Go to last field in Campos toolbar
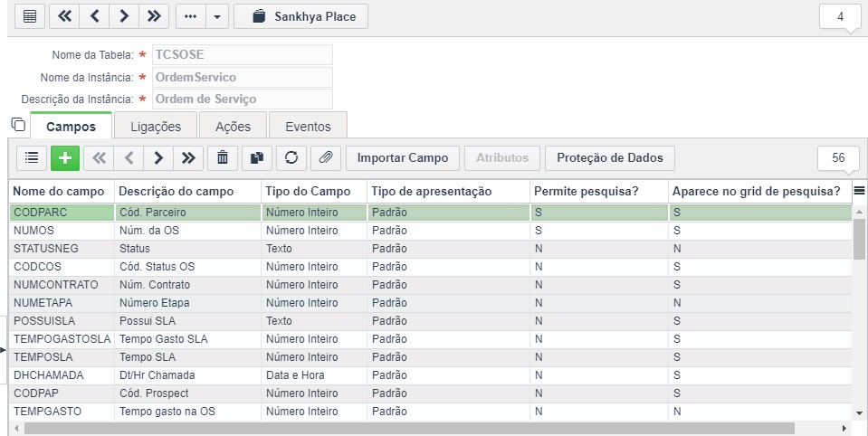The image size is (868, 436). 188,158
